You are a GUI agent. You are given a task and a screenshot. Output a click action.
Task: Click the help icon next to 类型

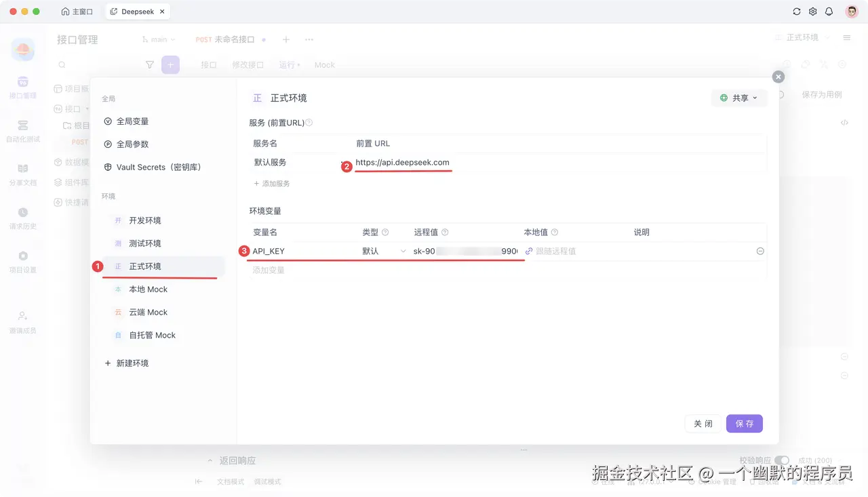tap(385, 233)
